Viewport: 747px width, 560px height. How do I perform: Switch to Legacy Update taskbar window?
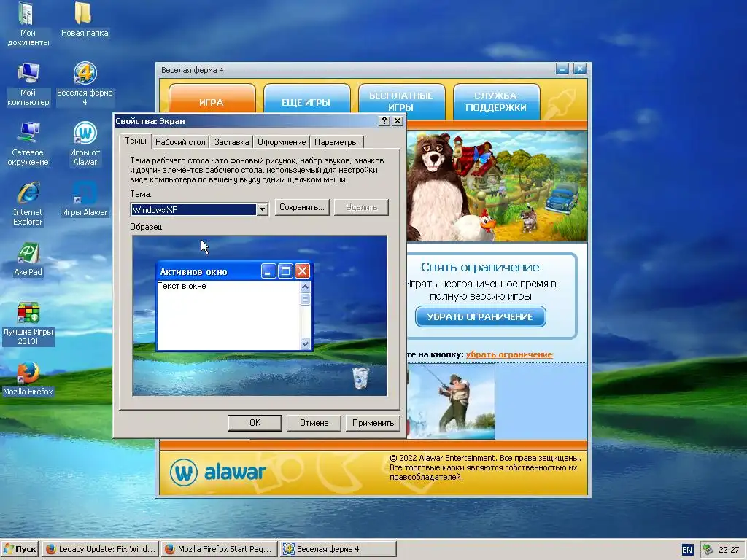(100, 549)
